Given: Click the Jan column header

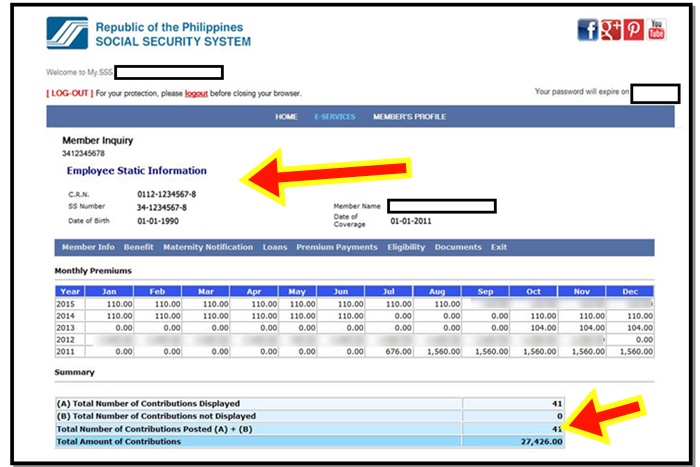Looking at the screenshot, I should [109, 291].
